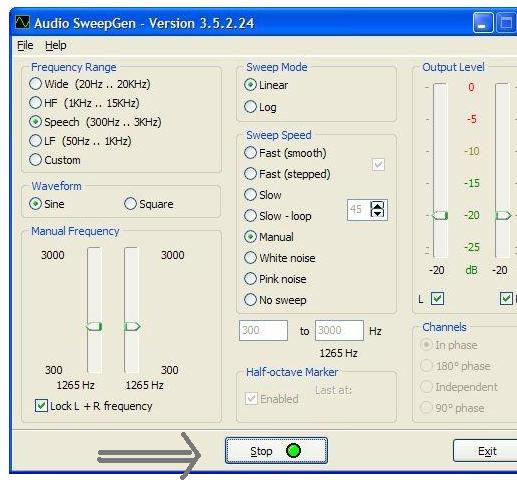The width and height of the screenshot is (517, 487).
Task: Toggle Lock L + R frequency checkbox
Action: (x=94, y=406)
